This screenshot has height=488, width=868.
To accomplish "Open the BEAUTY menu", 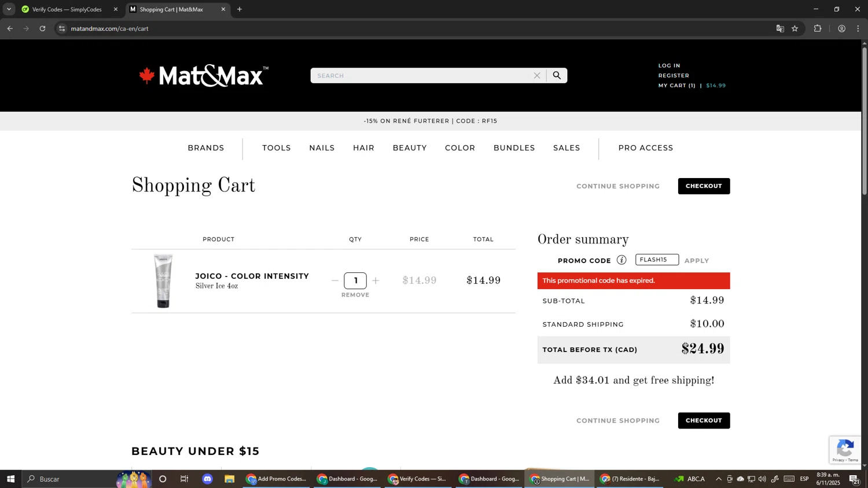I will click(410, 148).
